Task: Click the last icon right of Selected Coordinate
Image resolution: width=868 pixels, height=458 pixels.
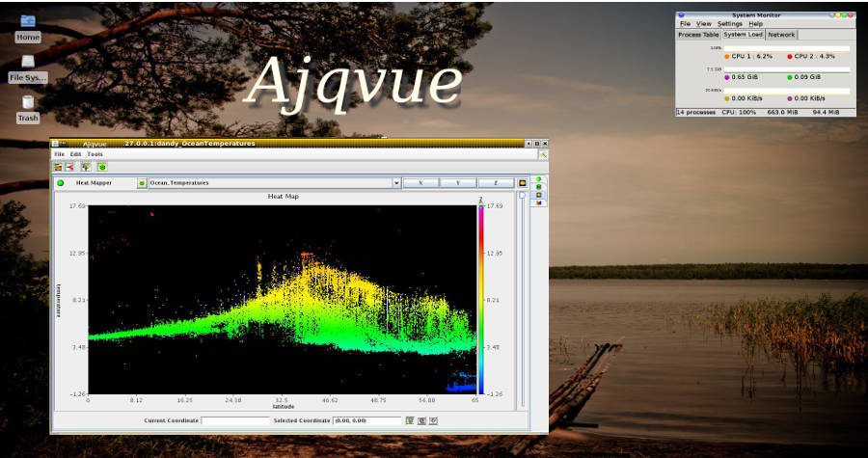Action: 433,420
